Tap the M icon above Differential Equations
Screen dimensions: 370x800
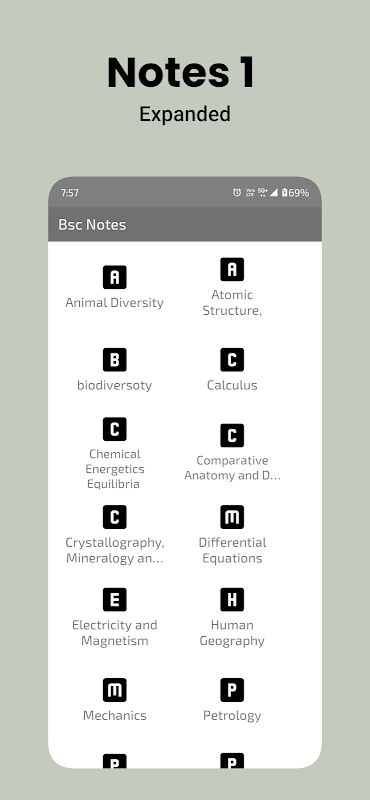[x=232, y=517]
